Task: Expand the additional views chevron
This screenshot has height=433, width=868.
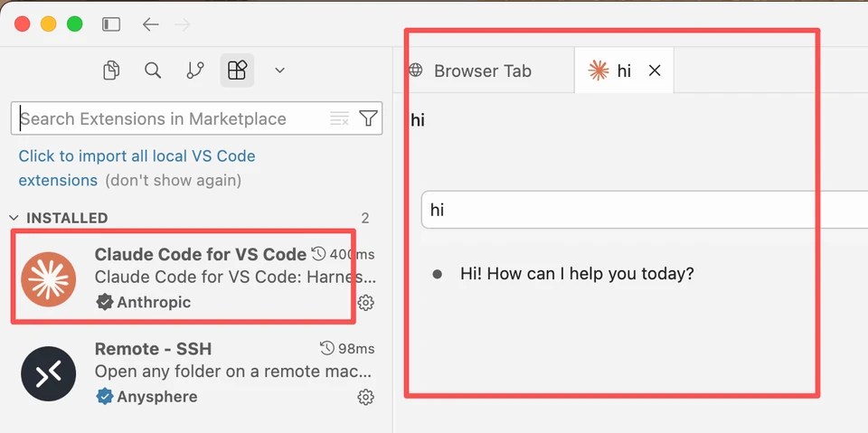Action: 280,71
